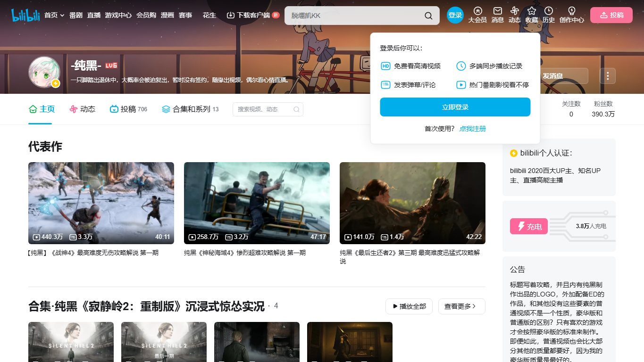
Task: Open the first Silent Hill 2 collection thumbnail
Action: 71,342
